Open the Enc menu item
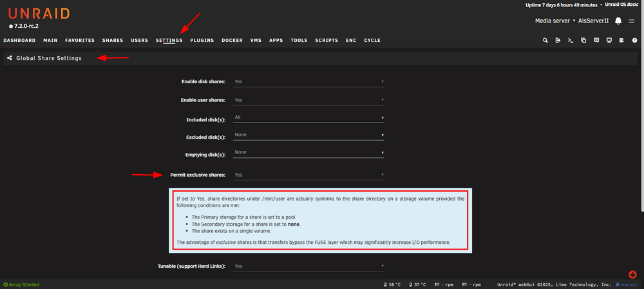Image resolution: width=644 pixels, height=289 pixels. click(x=351, y=41)
